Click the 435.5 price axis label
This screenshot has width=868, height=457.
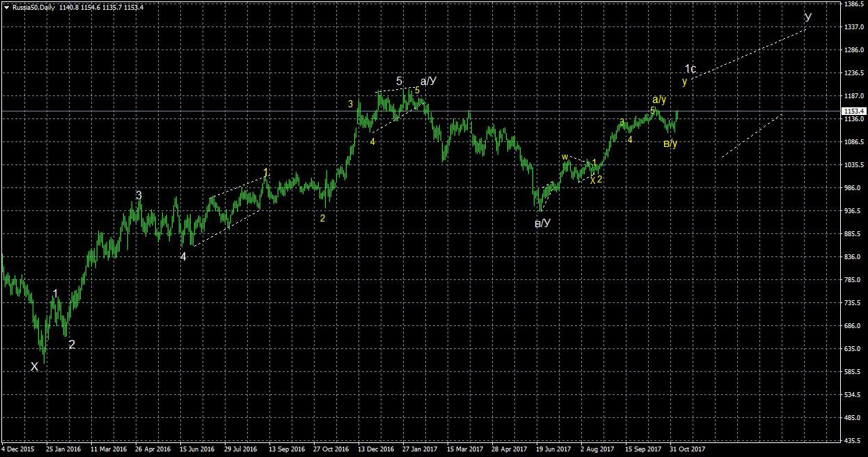tap(852, 441)
